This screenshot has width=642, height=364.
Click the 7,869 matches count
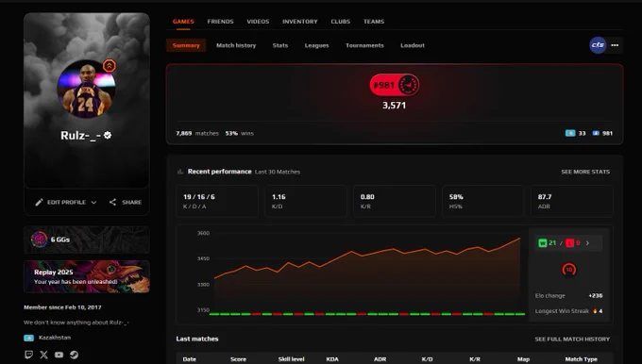[197, 133]
